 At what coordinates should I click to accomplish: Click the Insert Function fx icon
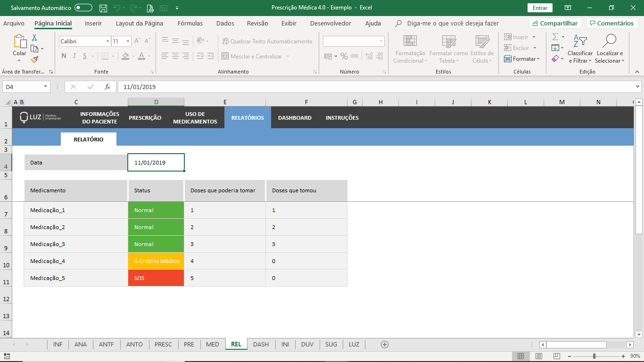(107, 87)
